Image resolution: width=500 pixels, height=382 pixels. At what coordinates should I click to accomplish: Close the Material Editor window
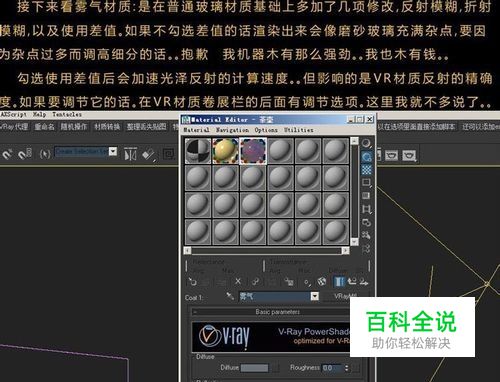tap(370, 119)
